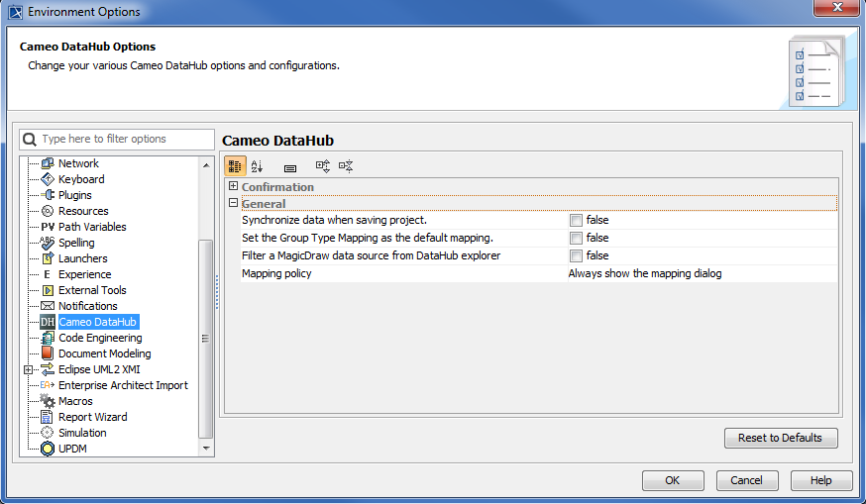Image resolution: width=866 pixels, height=504 pixels.
Task: Click Reset to Defaults button
Action: [x=781, y=438]
